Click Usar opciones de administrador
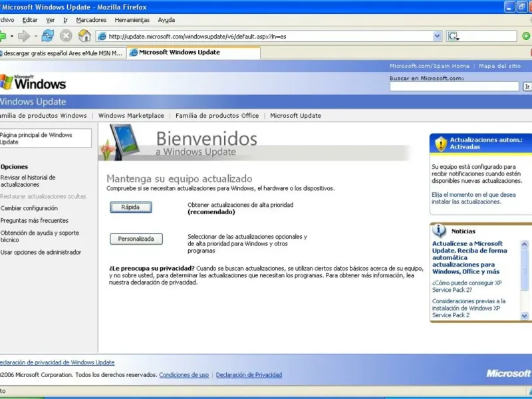This screenshot has width=532, height=399. pos(41,252)
